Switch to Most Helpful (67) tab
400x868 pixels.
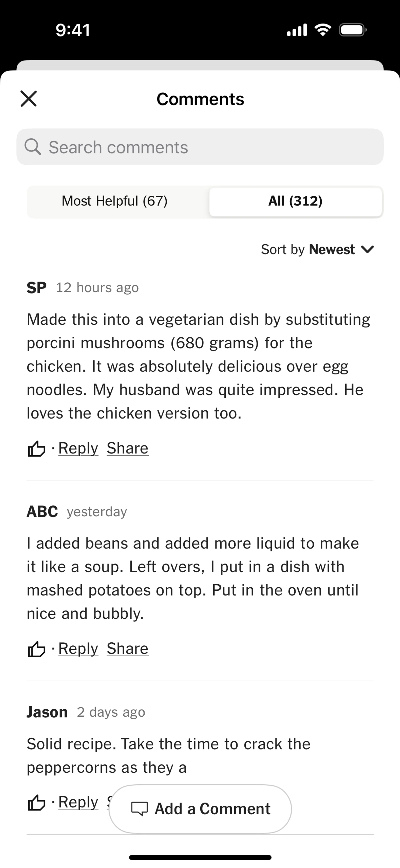(114, 201)
